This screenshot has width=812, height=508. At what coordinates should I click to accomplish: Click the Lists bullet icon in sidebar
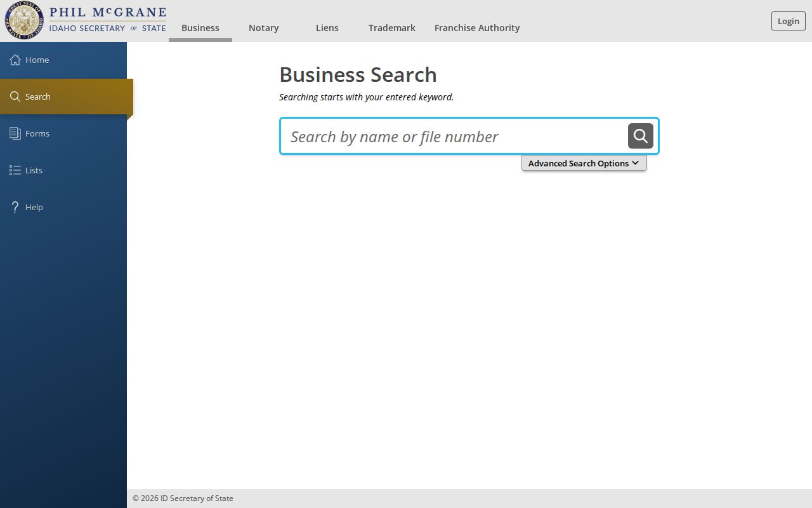click(x=15, y=170)
